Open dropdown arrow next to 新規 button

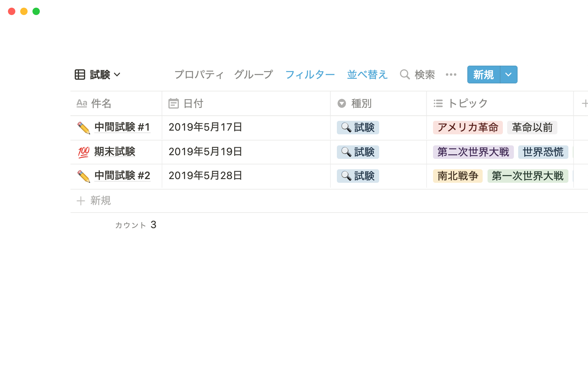coord(508,75)
